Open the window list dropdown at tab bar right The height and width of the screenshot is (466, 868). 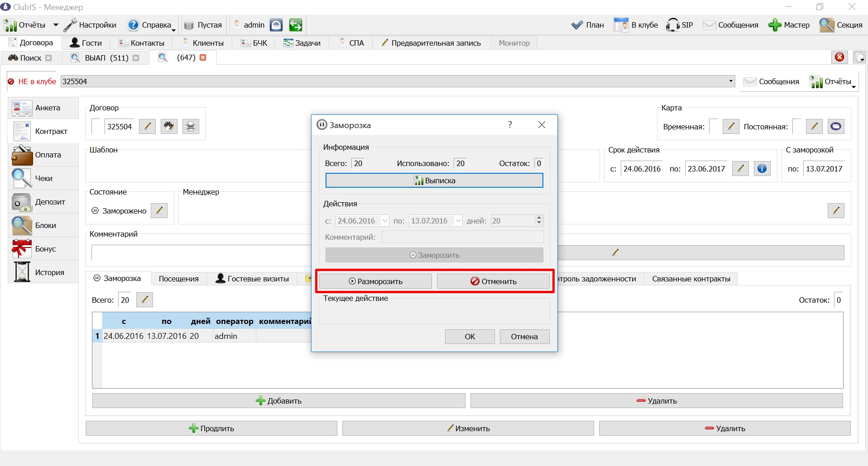(859, 57)
